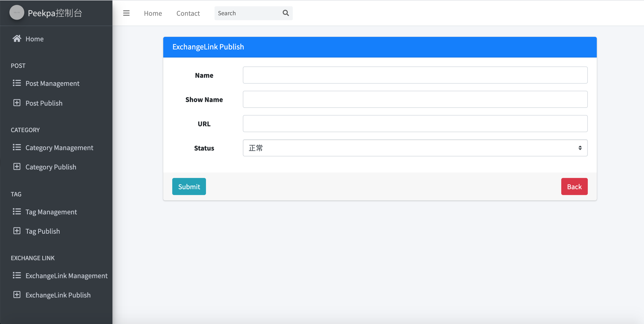644x324 pixels.
Task: Open the Home link in top navbar
Action: click(153, 13)
